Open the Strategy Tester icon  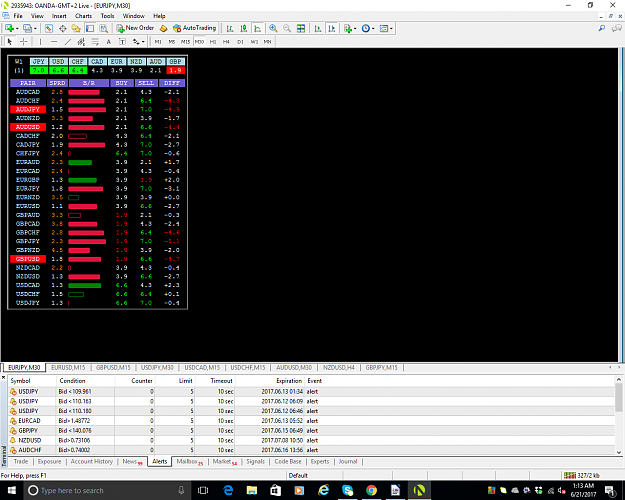(104, 28)
